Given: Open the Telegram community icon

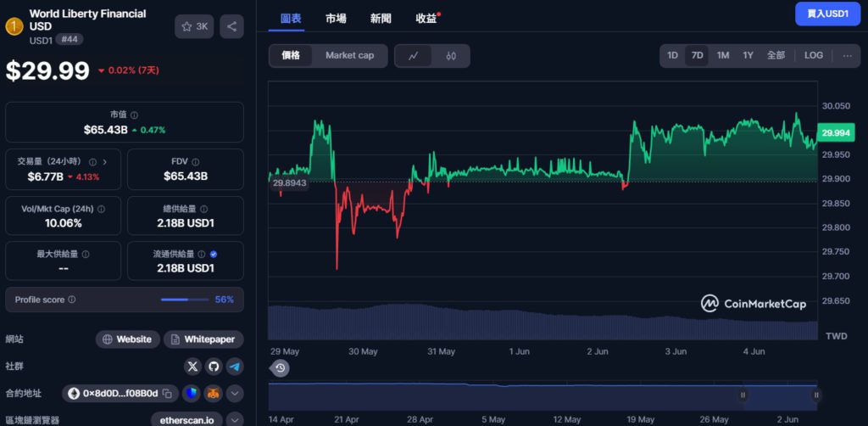Looking at the screenshot, I should click(235, 367).
